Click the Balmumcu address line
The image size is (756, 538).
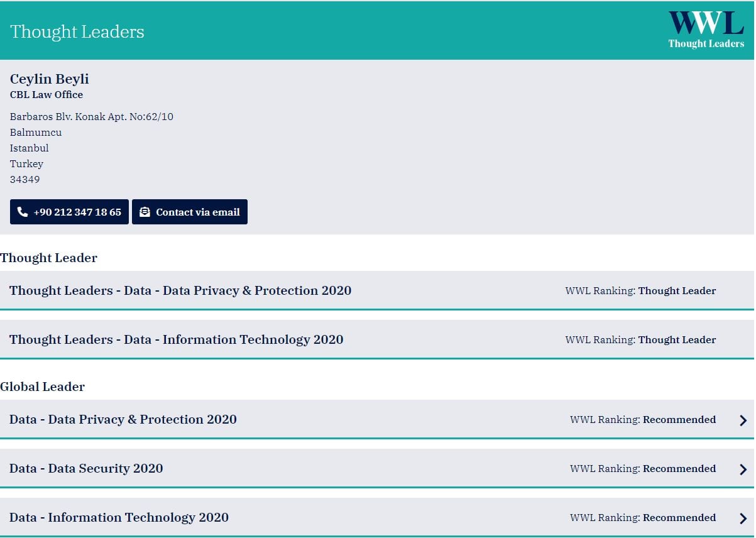point(36,133)
